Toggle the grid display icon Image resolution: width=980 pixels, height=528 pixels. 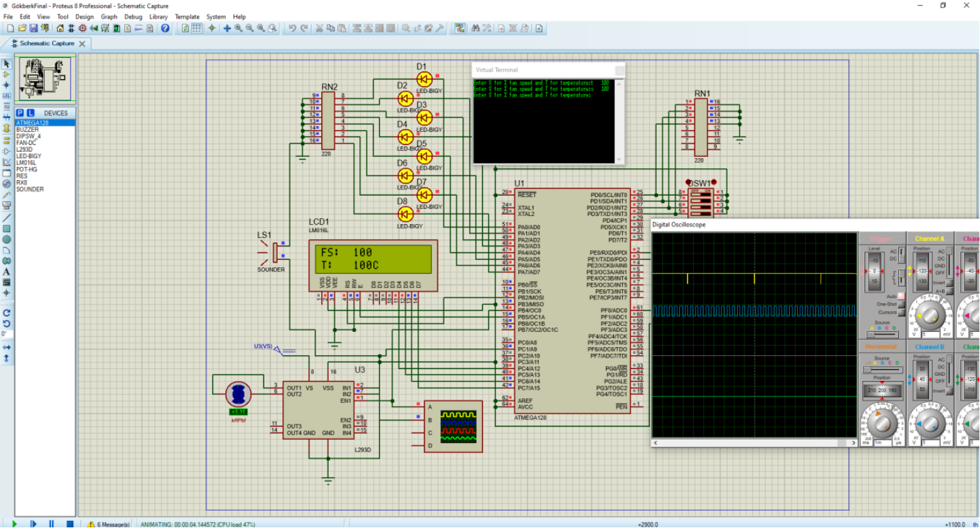coord(197,28)
